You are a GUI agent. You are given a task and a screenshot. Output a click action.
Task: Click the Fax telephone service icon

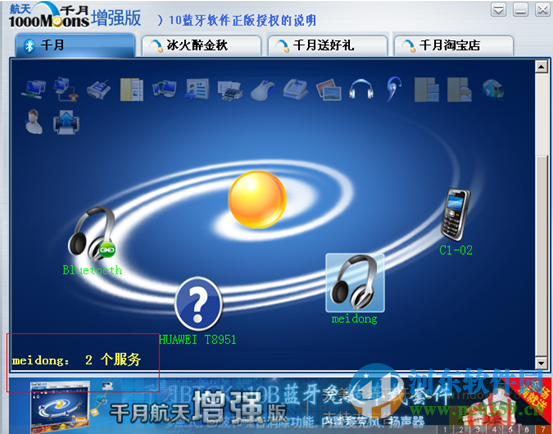pos(296,89)
